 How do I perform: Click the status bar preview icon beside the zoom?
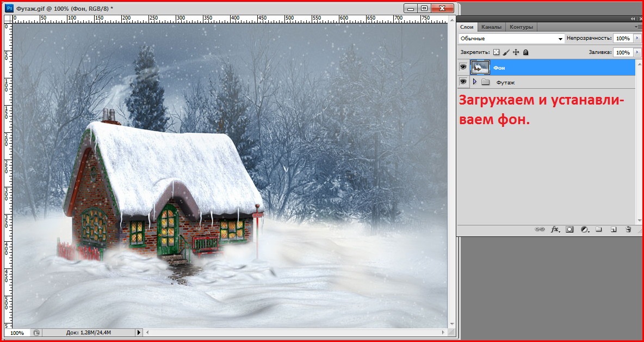[x=36, y=333]
